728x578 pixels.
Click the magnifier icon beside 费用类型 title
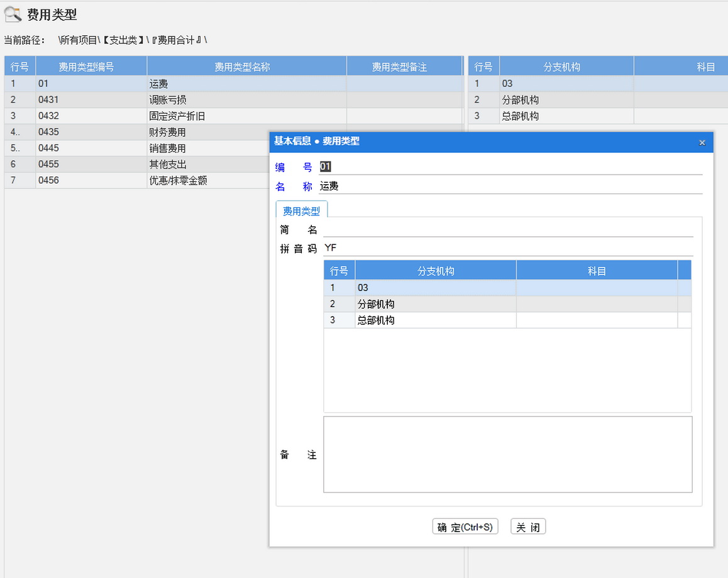click(13, 14)
